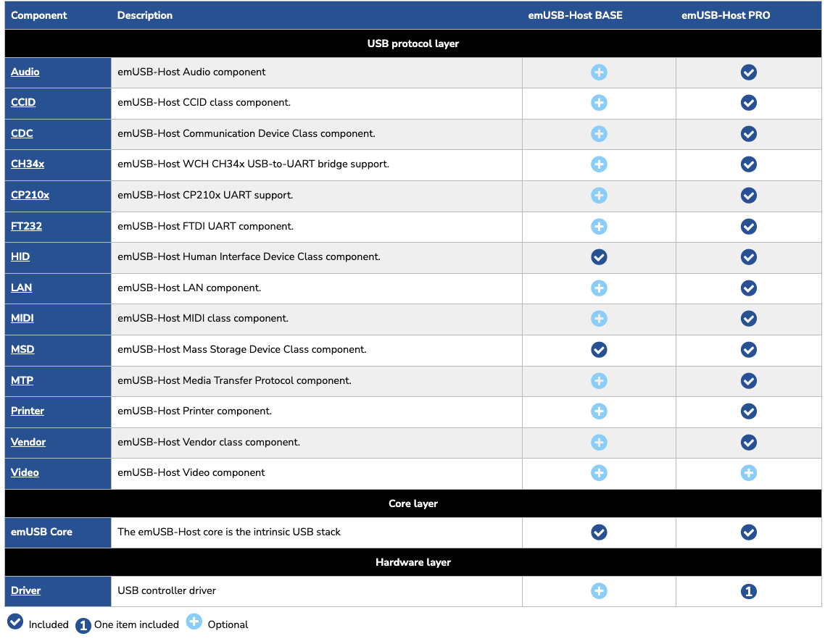The image size is (825, 644).
Task: Click the optional plus icon for Video PRO
Action: (x=749, y=473)
